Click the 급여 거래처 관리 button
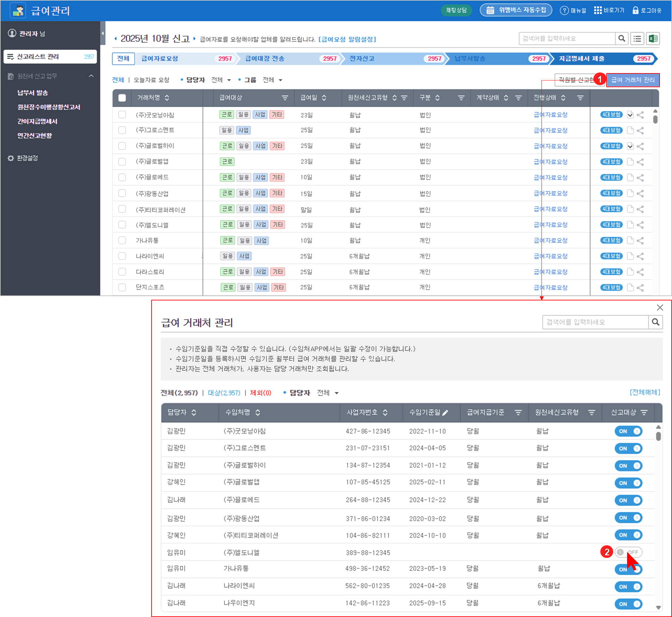Screen dimensions: 672x617 (632, 80)
